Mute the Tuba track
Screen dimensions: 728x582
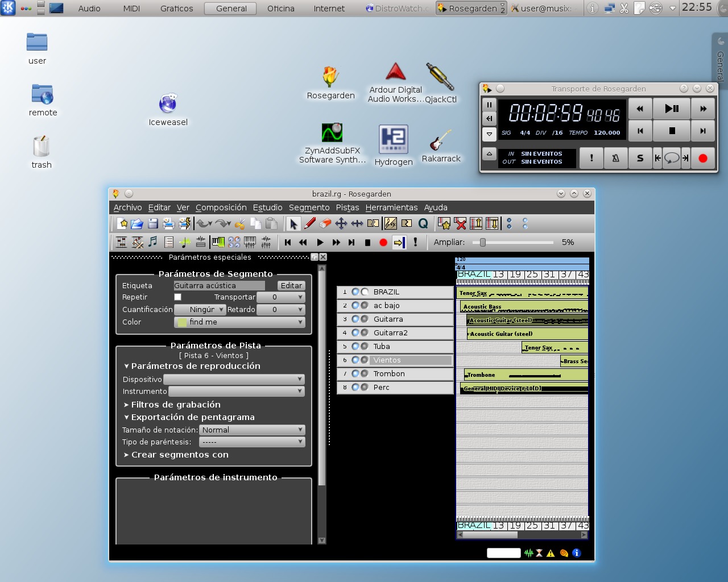[x=355, y=347]
